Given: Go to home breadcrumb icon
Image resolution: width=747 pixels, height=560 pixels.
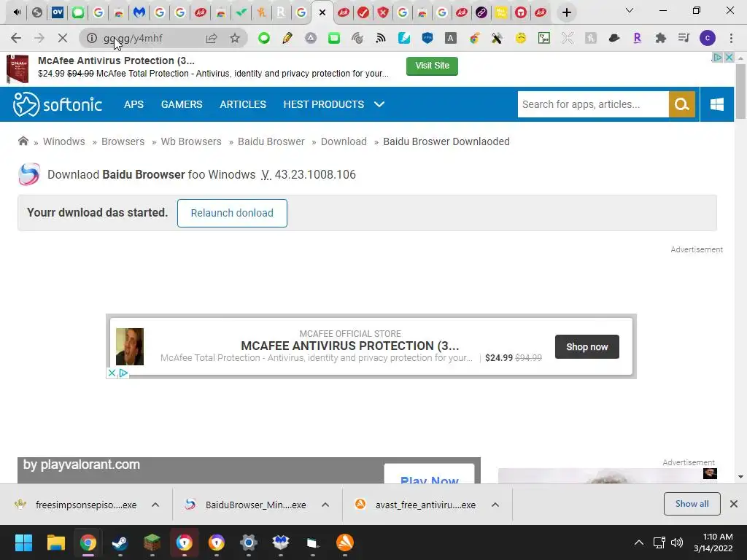Looking at the screenshot, I should 23,141.
